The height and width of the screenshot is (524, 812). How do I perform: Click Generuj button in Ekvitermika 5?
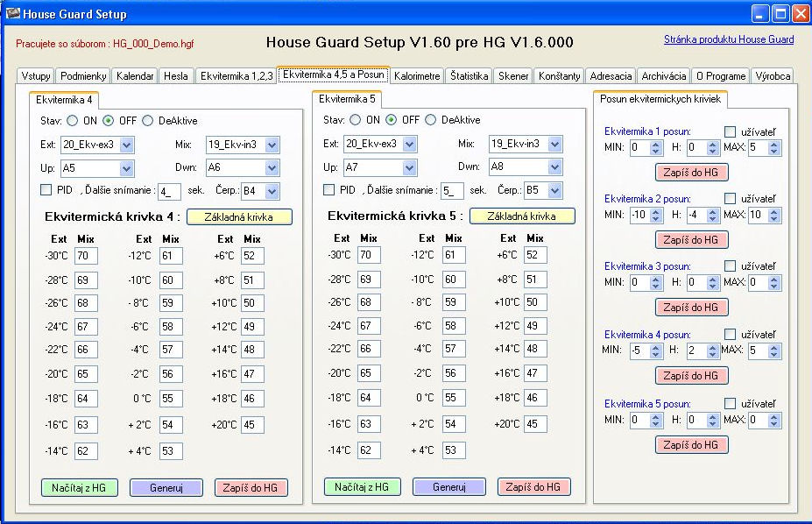click(x=449, y=486)
